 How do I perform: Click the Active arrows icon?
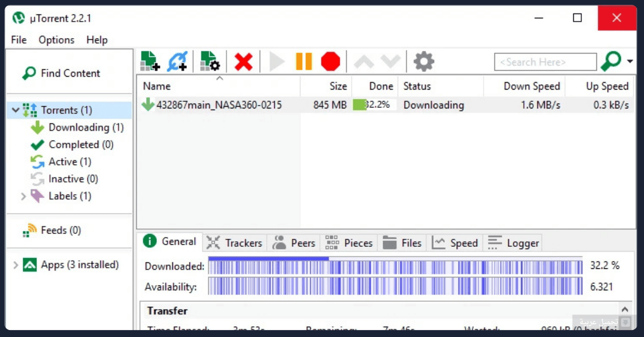pyautogui.click(x=37, y=162)
